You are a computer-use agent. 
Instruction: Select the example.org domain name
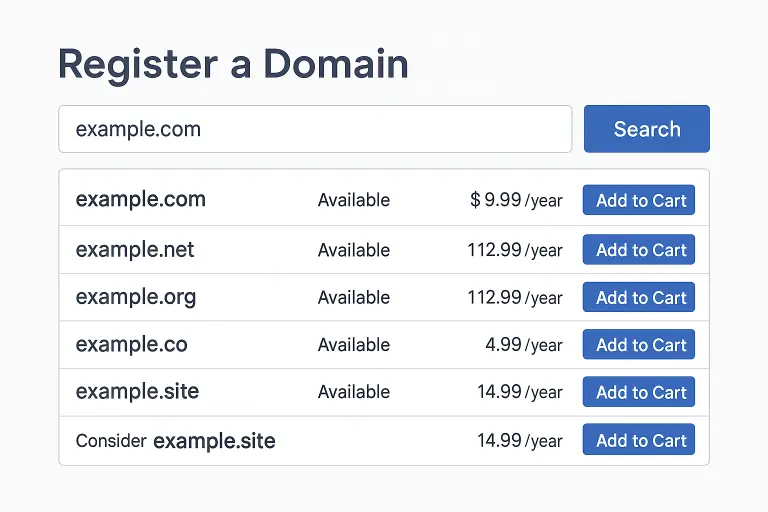pos(136,297)
